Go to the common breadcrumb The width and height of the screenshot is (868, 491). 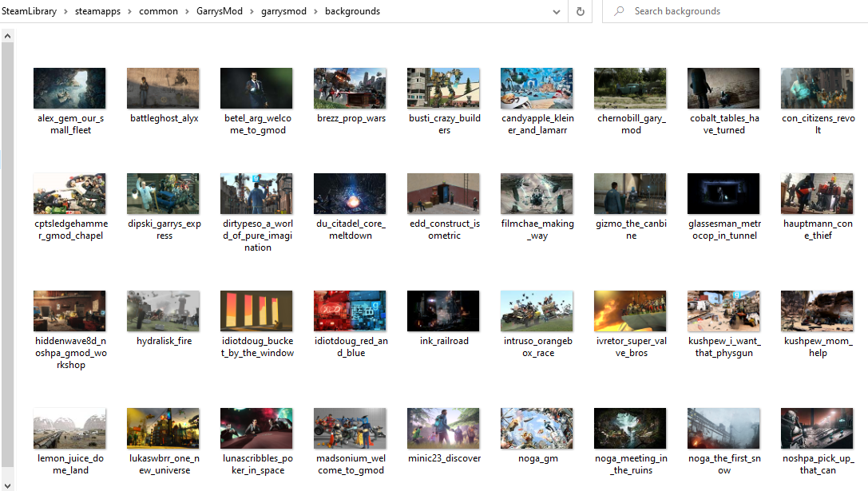158,11
